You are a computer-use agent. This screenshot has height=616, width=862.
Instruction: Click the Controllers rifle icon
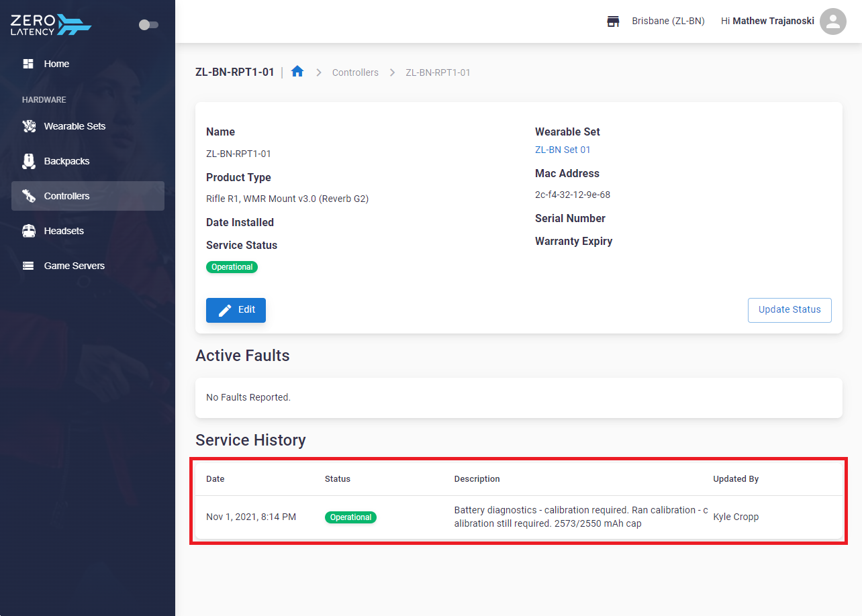coord(28,196)
